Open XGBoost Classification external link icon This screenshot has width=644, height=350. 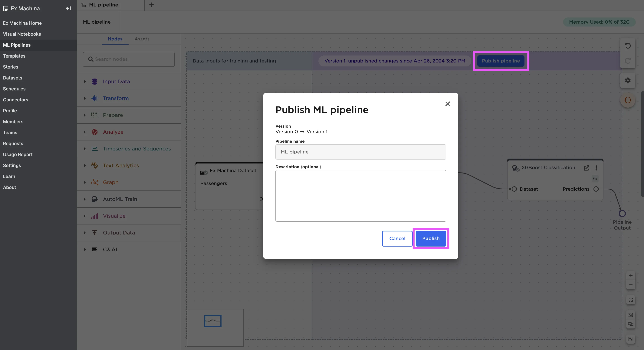pos(586,168)
